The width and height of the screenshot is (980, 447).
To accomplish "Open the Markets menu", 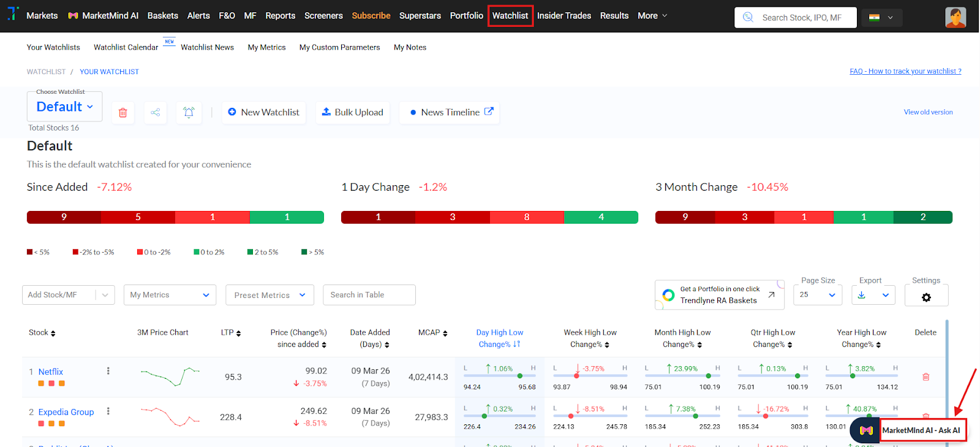I will tap(42, 16).
